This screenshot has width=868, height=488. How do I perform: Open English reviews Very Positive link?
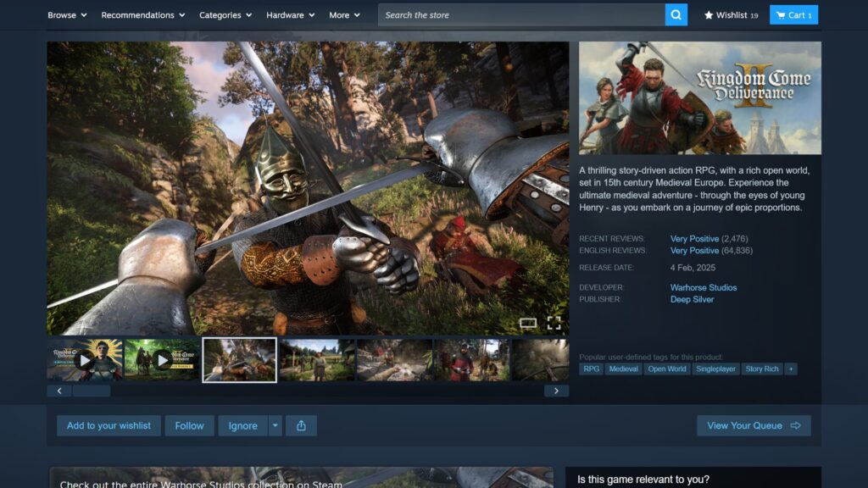694,251
